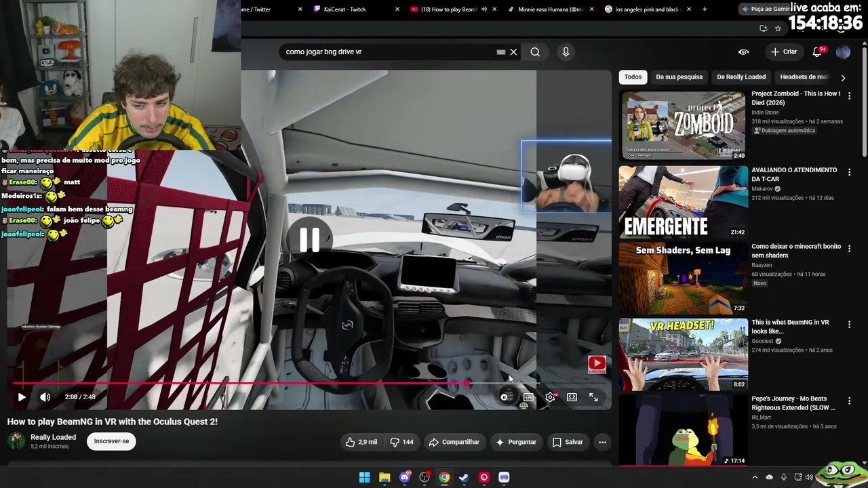This screenshot has width=868, height=488.
Task: Subscribe with the Inscrever-se button
Action: [111, 441]
